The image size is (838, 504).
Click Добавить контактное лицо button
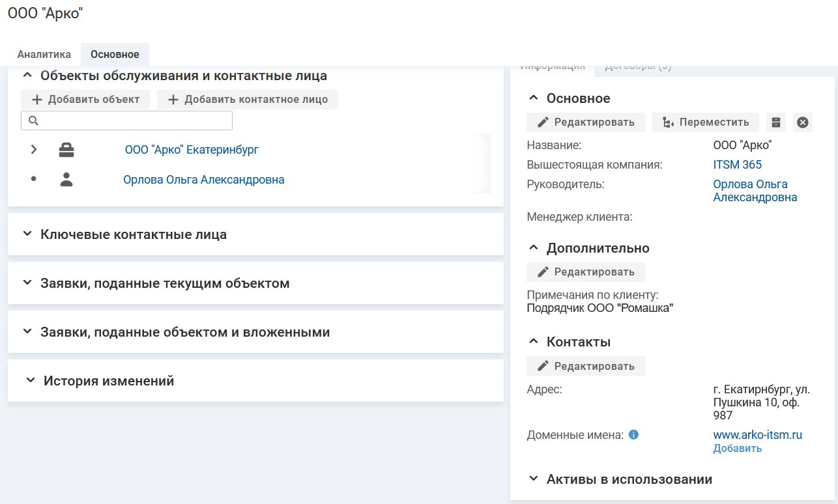pos(248,100)
